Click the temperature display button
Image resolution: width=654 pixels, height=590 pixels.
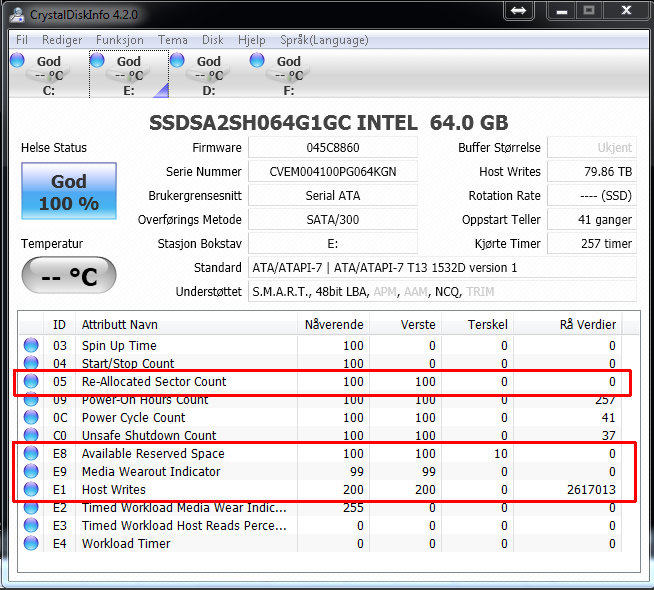click(69, 275)
